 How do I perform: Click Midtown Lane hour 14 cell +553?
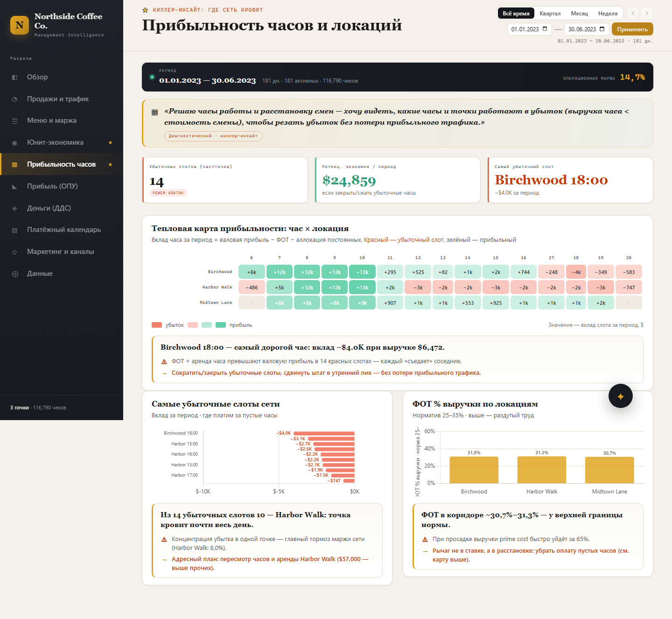coord(468,303)
